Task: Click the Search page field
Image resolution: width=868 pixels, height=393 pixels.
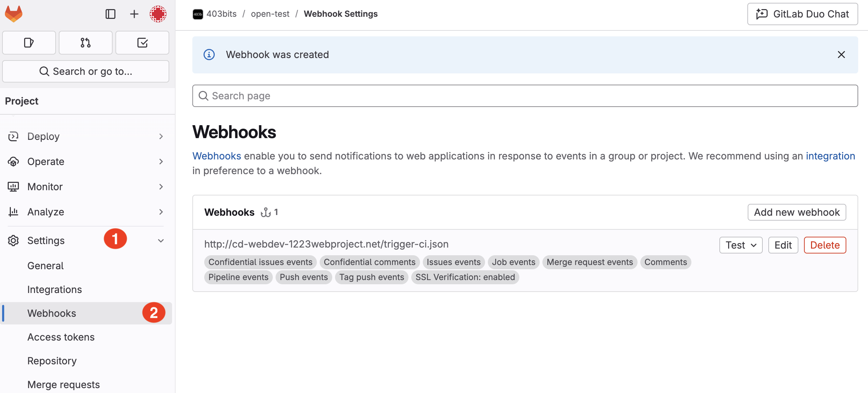Action: (x=525, y=96)
